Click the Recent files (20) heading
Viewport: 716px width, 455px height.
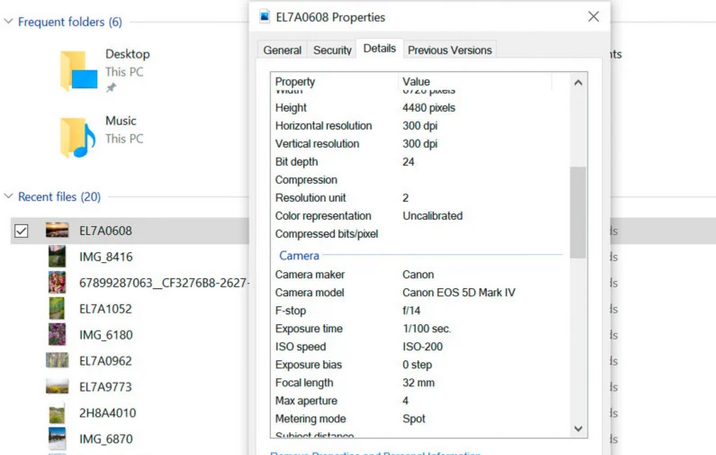point(59,196)
